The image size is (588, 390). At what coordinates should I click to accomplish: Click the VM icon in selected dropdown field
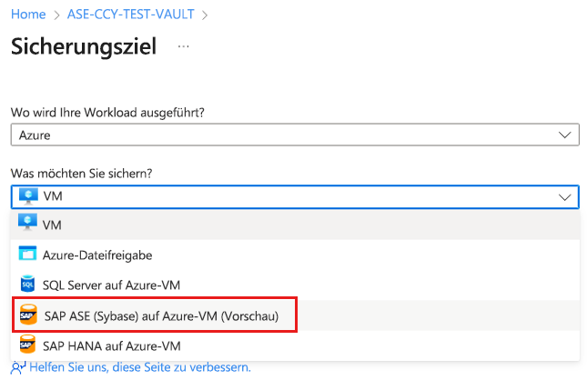pos(26,195)
